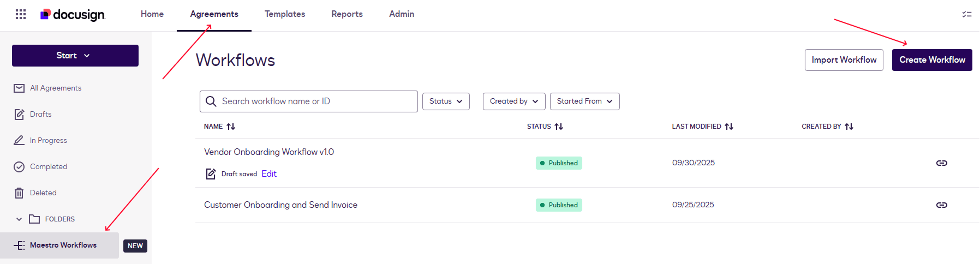Focus the workflow name search field

click(x=316, y=101)
